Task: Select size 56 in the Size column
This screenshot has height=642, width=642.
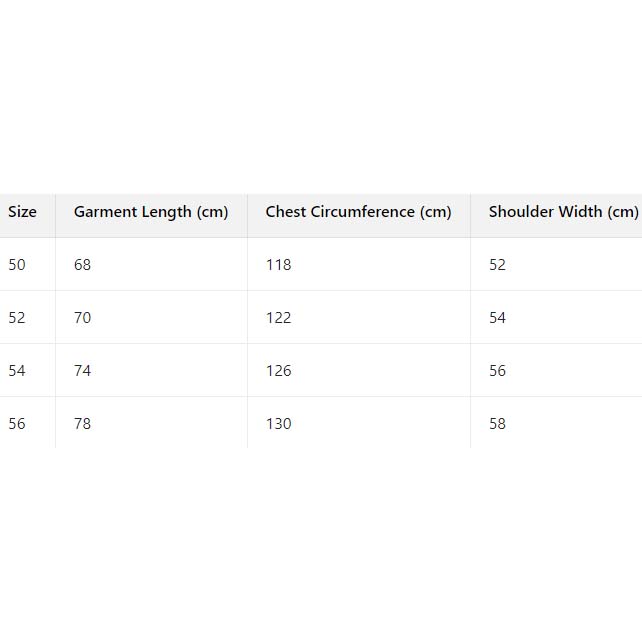Action: coord(17,424)
